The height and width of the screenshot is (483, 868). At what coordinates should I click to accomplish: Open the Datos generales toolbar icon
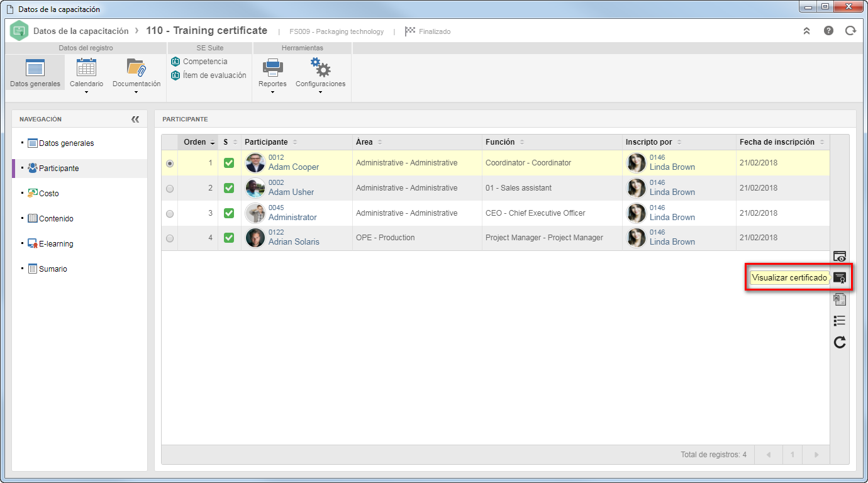(35, 67)
